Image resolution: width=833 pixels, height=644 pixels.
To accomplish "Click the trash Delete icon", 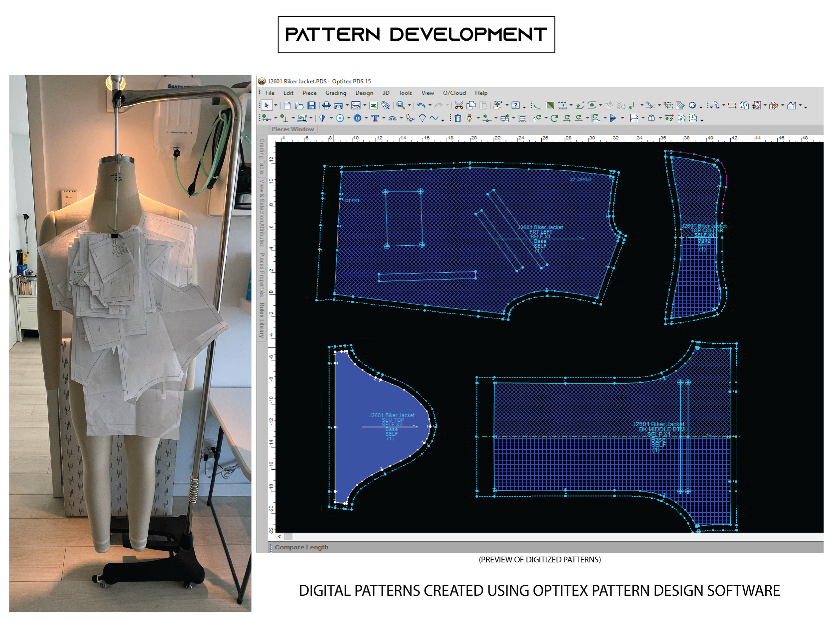I will (458, 118).
